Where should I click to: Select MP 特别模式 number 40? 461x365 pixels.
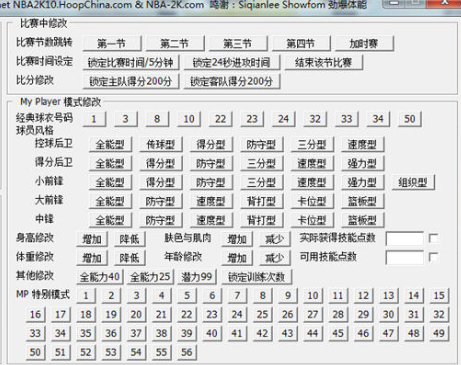(x=212, y=334)
